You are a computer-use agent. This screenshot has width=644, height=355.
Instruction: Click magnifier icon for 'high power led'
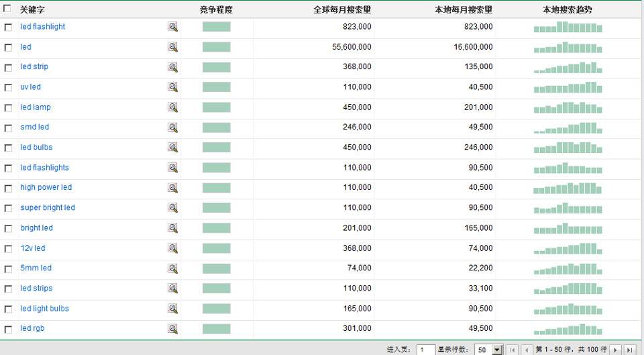(x=172, y=188)
